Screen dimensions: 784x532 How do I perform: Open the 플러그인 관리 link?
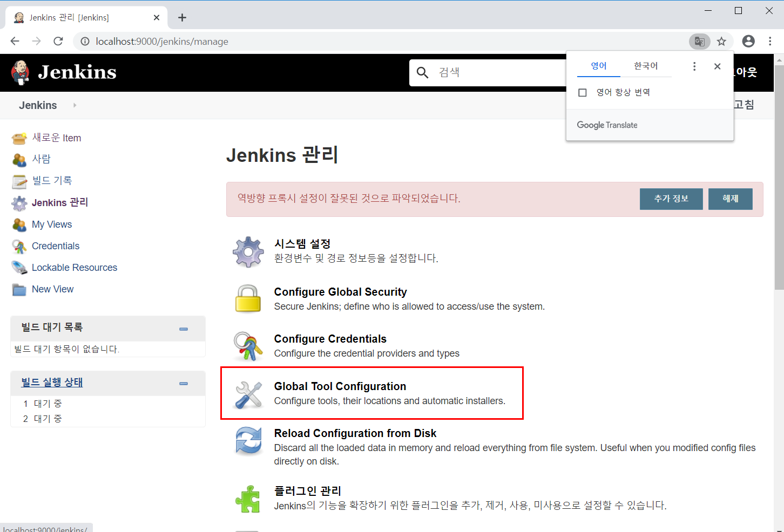pos(308,491)
